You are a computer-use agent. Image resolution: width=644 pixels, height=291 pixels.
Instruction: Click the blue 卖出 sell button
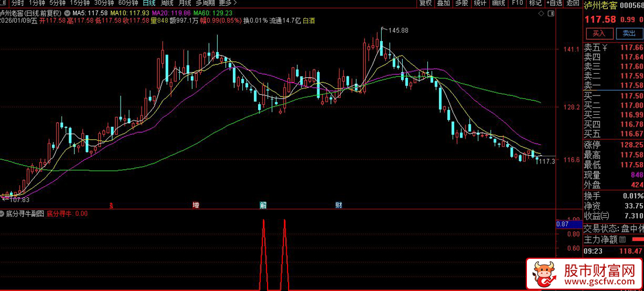(x=629, y=33)
